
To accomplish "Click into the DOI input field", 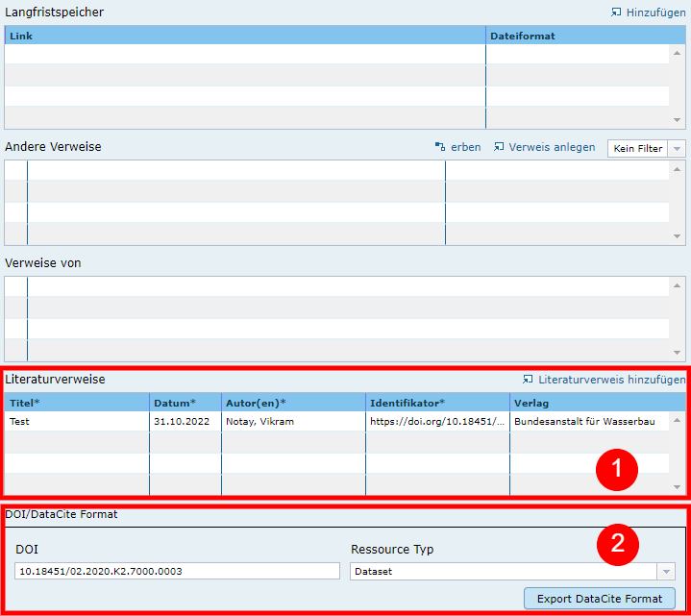I will [x=178, y=571].
